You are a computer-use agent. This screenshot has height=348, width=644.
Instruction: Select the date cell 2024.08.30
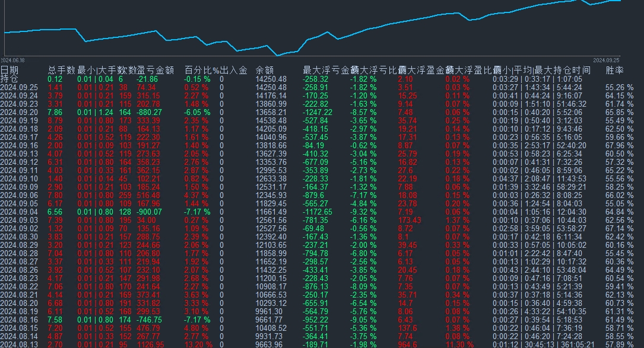[19, 237]
